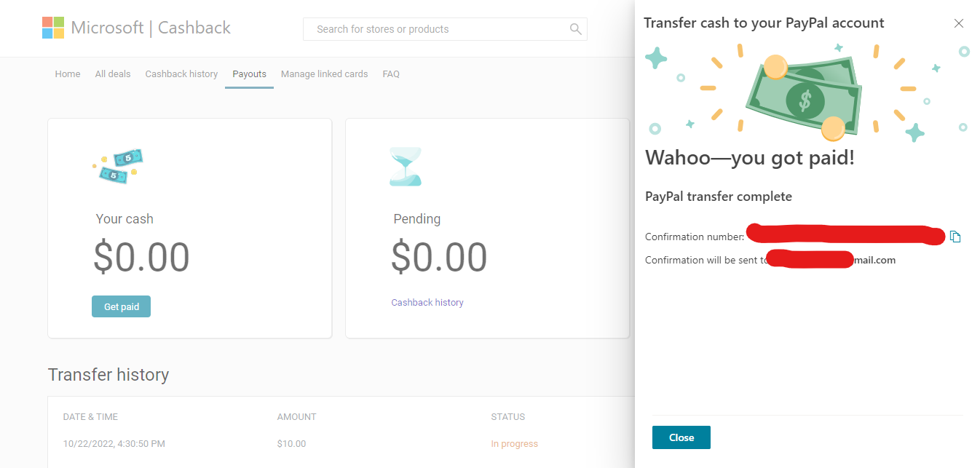The width and height of the screenshot is (980, 468).
Task: Select the 10/22/2022 transfer history row date
Action: [x=114, y=444]
